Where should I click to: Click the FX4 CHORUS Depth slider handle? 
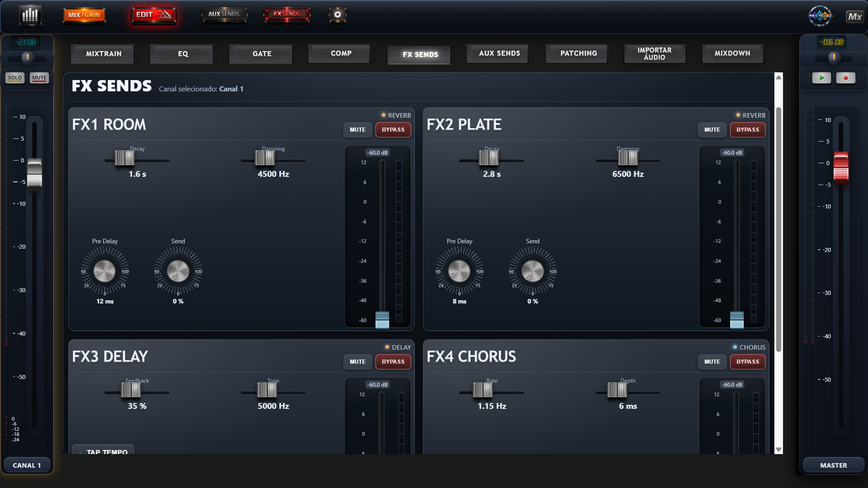617,390
